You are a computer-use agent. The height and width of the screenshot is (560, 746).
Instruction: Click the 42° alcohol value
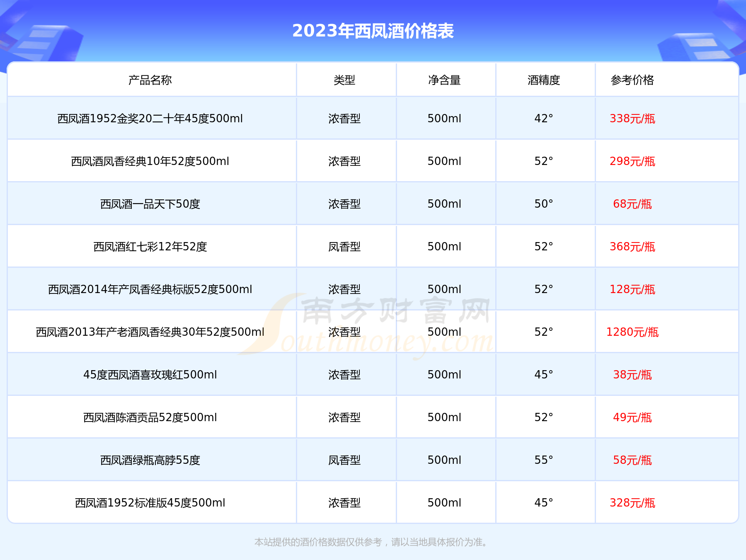(x=544, y=119)
